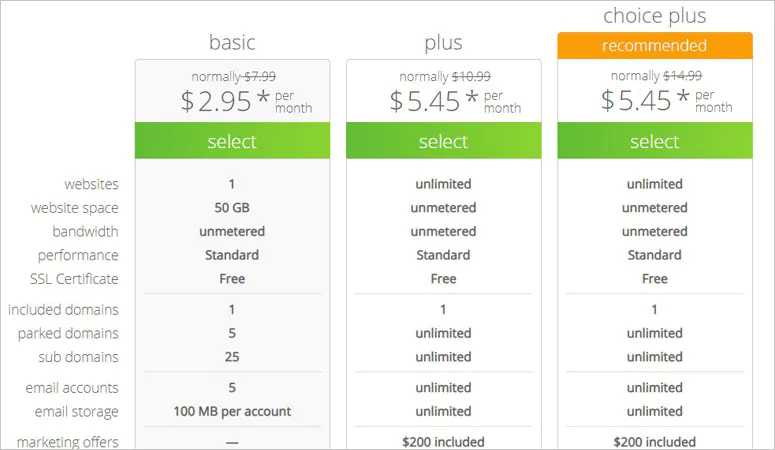Click the plus plan heading
The width and height of the screenshot is (775, 450).
point(443,43)
